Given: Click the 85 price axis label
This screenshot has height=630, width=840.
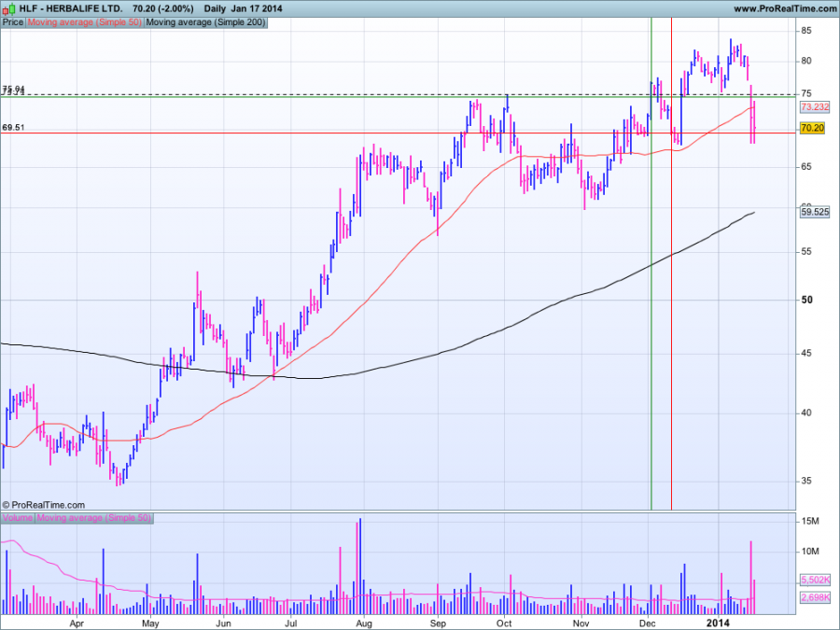Looking at the screenshot, I should coord(806,31).
